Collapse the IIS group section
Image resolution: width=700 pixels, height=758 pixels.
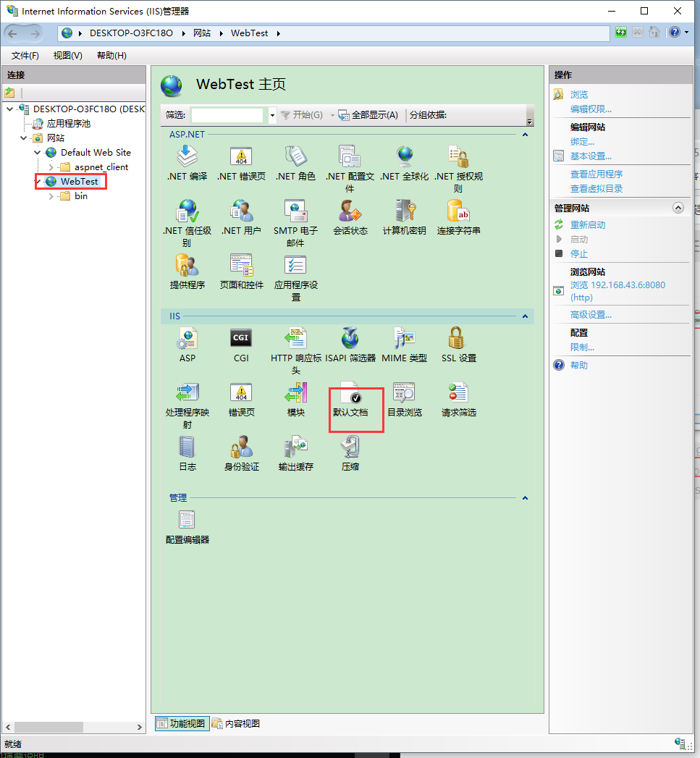(525, 316)
